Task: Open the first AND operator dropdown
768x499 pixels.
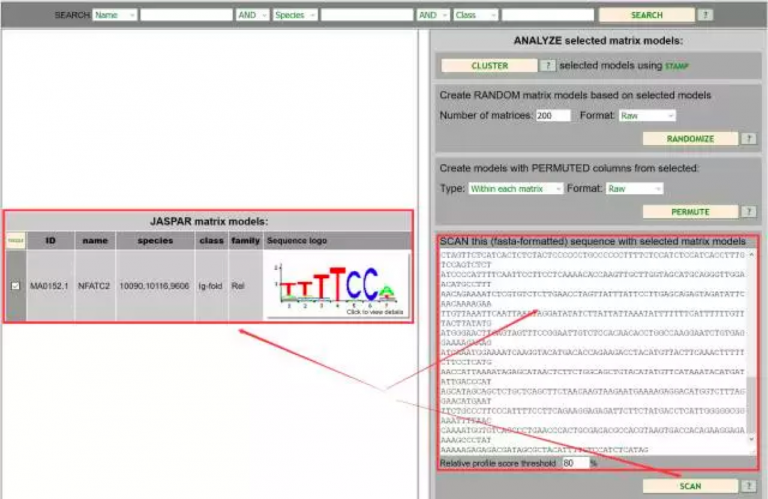Action: click(x=252, y=15)
